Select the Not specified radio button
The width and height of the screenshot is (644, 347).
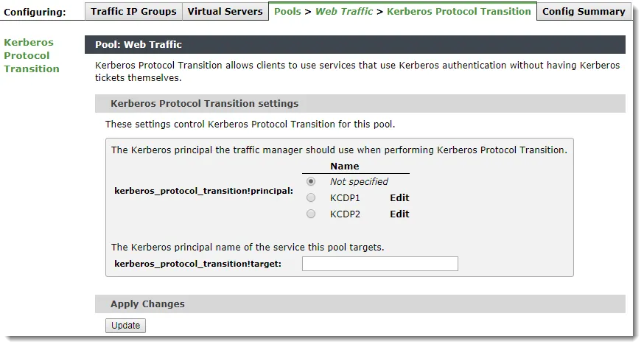311,181
